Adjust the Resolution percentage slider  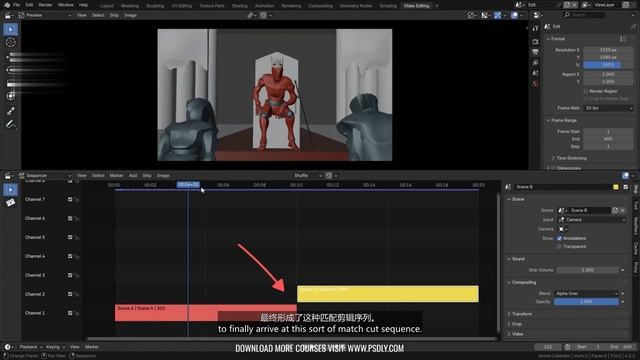(x=608, y=65)
